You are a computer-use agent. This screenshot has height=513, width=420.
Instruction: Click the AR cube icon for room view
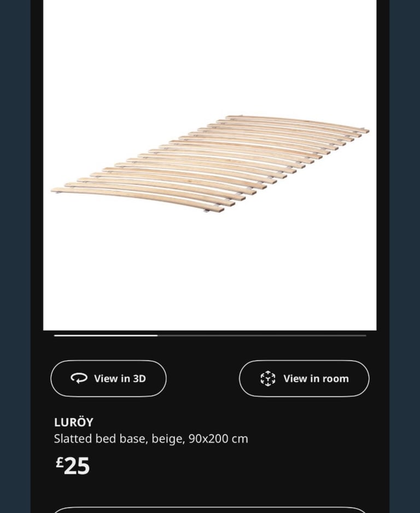[267, 378]
